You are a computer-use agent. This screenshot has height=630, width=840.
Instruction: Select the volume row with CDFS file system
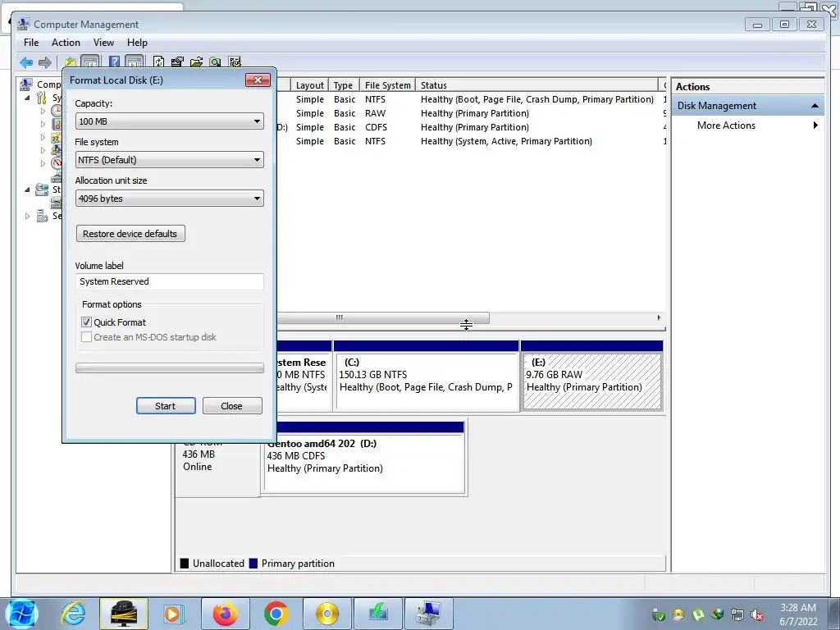click(x=472, y=127)
